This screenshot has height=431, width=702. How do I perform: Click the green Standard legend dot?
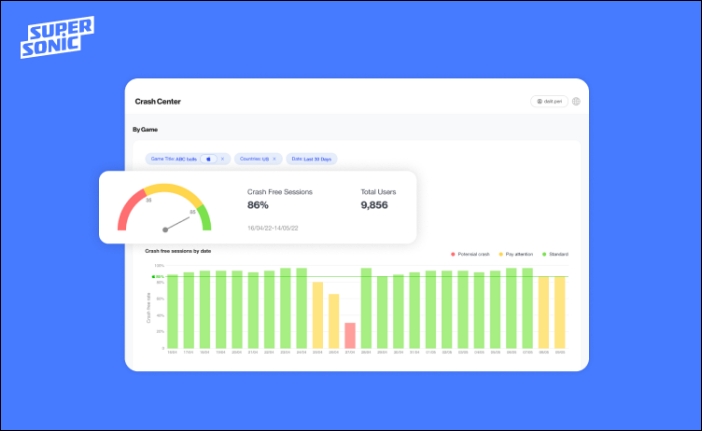coord(543,255)
